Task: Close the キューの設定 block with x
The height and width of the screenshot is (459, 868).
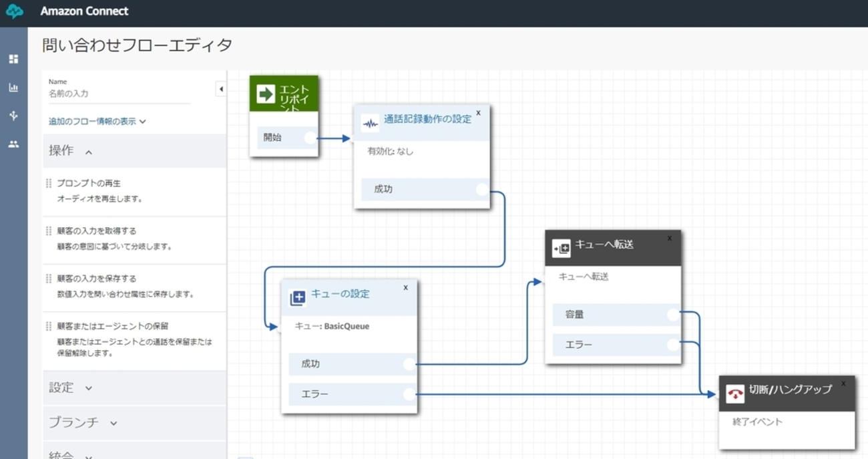Action: point(405,287)
